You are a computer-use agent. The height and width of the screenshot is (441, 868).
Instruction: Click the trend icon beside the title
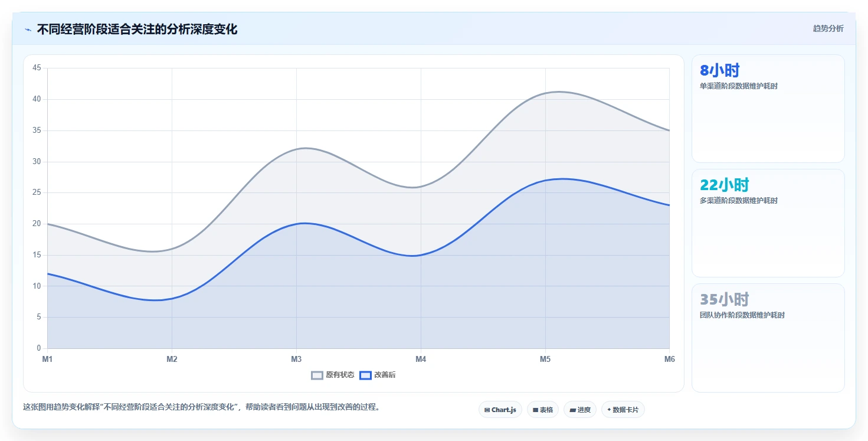click(x=28, y=30)
